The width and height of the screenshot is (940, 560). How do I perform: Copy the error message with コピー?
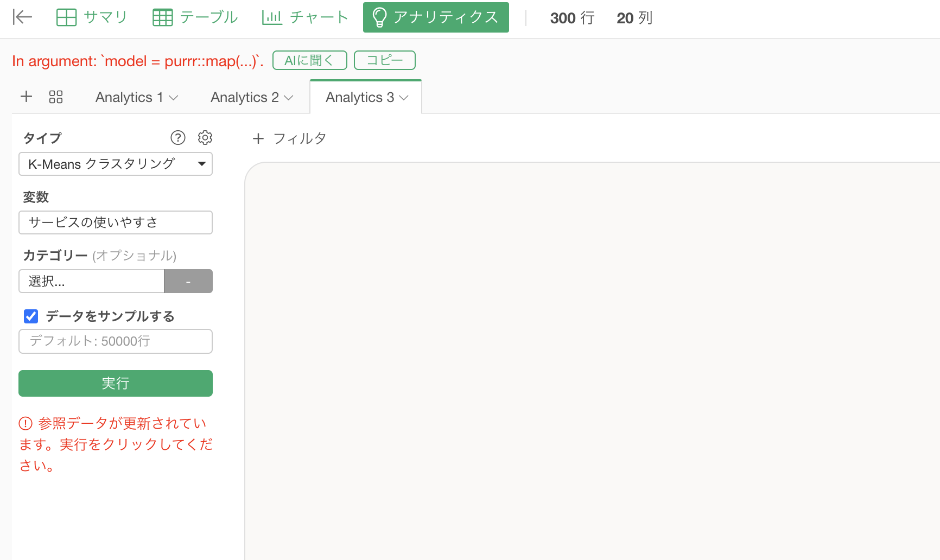pyautogui.click(x=384, y=60)
